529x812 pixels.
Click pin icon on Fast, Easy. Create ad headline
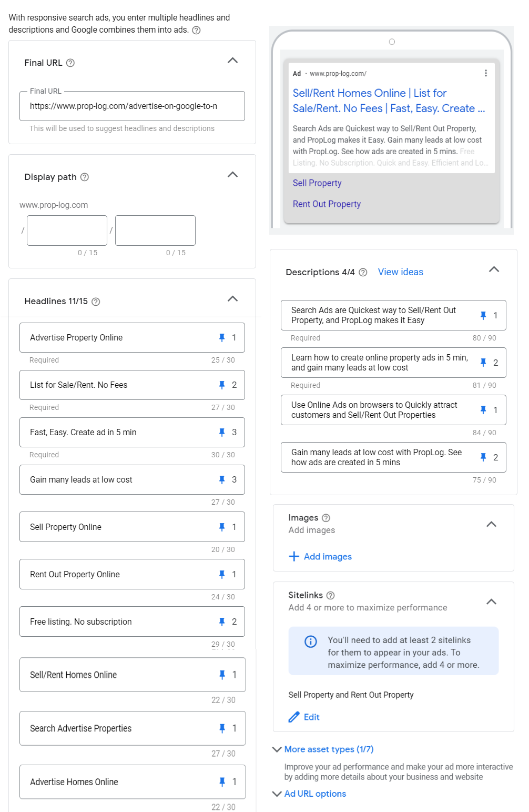coord(222,432)
